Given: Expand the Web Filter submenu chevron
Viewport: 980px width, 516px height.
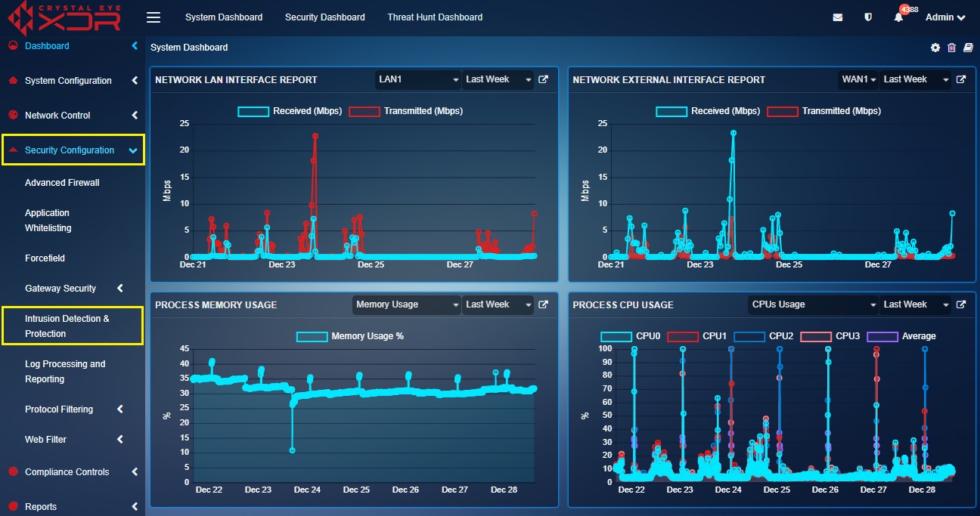Looking at the screenshot, I should 120,440.
